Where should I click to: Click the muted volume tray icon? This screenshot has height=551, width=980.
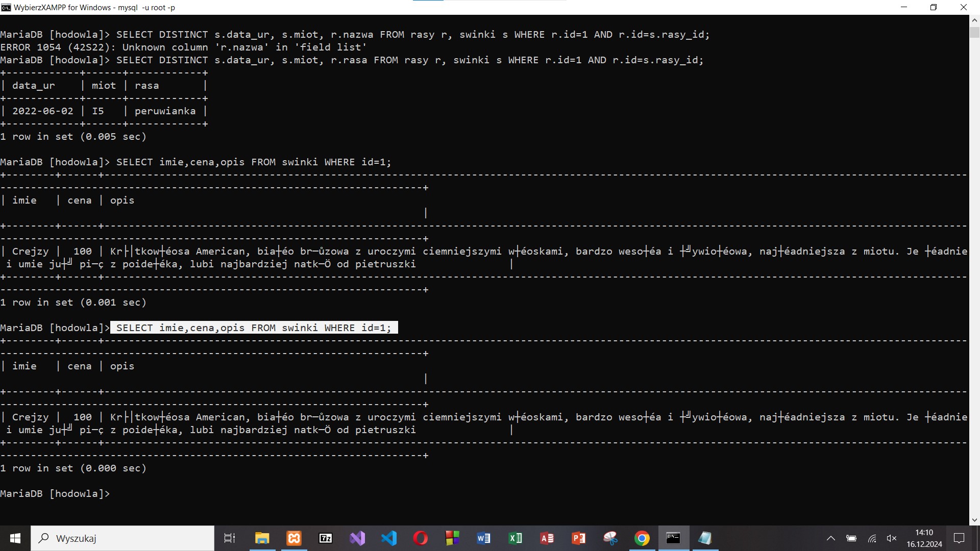click(x=892, y=538)
